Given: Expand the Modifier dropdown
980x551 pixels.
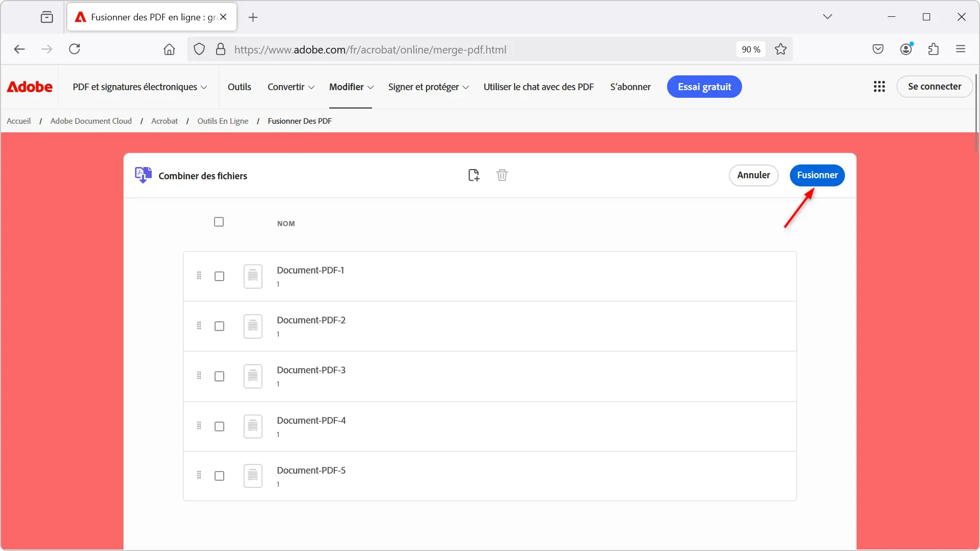Looking at the screenshot, I should tap(351, 87).
